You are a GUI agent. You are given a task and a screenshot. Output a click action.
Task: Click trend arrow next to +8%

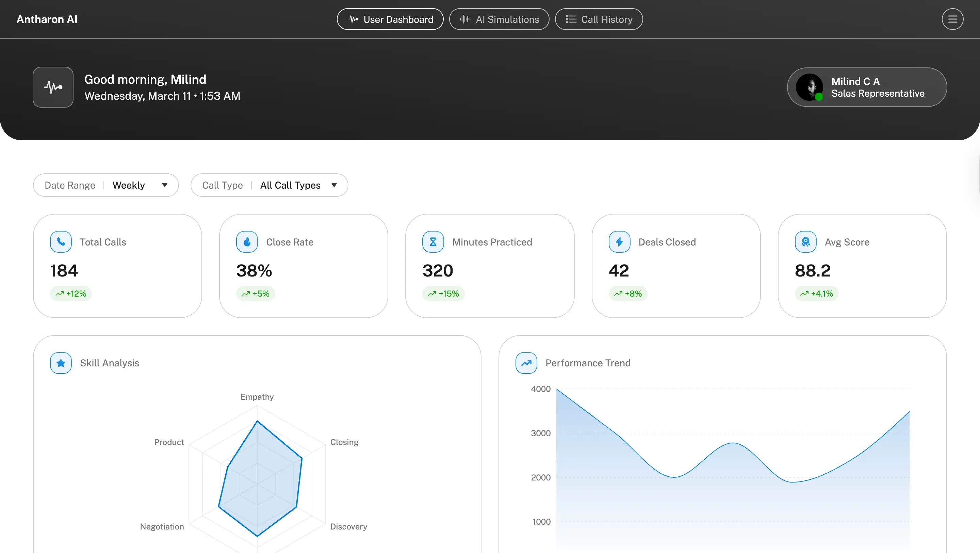618,294
